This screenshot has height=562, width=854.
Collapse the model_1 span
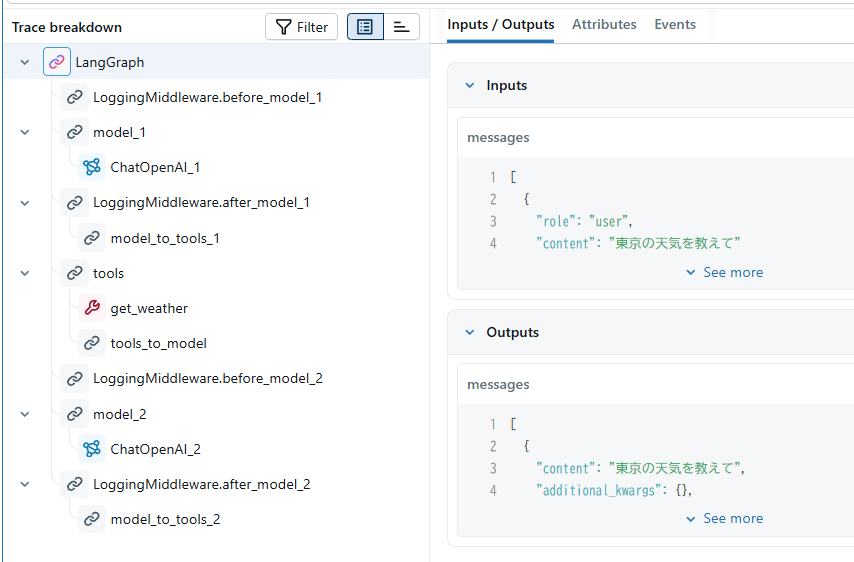pos(25,132)
